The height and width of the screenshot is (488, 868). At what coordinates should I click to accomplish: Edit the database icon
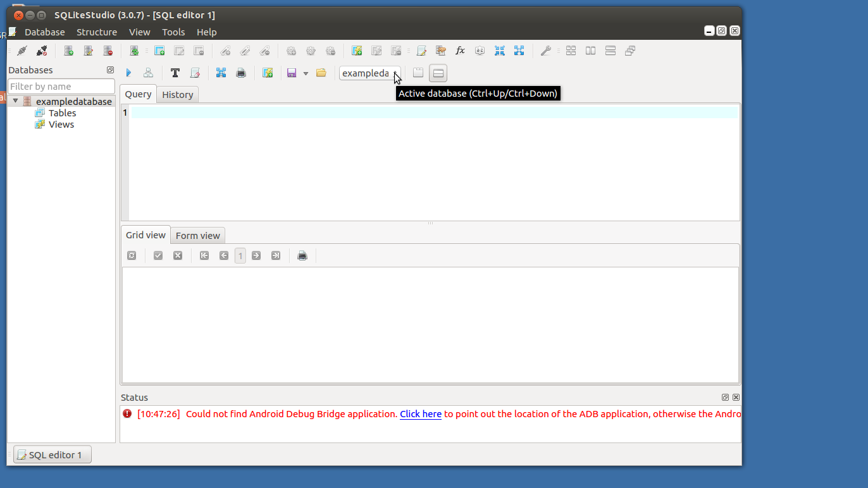(89, 51)
